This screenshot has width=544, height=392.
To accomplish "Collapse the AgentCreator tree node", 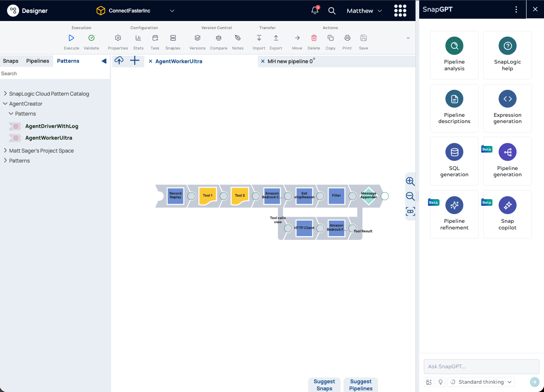I will (x=5, y=104).
